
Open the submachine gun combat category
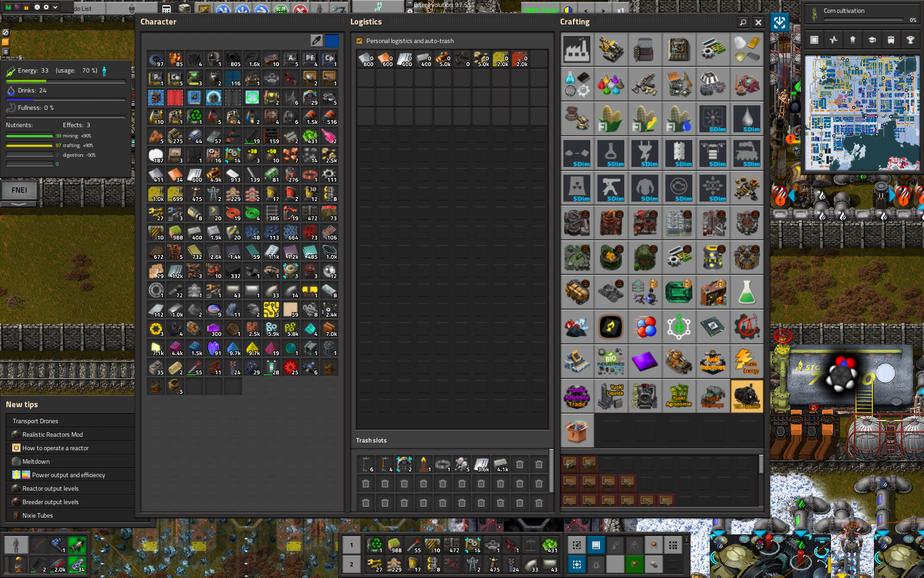click(x=645, y=83)
